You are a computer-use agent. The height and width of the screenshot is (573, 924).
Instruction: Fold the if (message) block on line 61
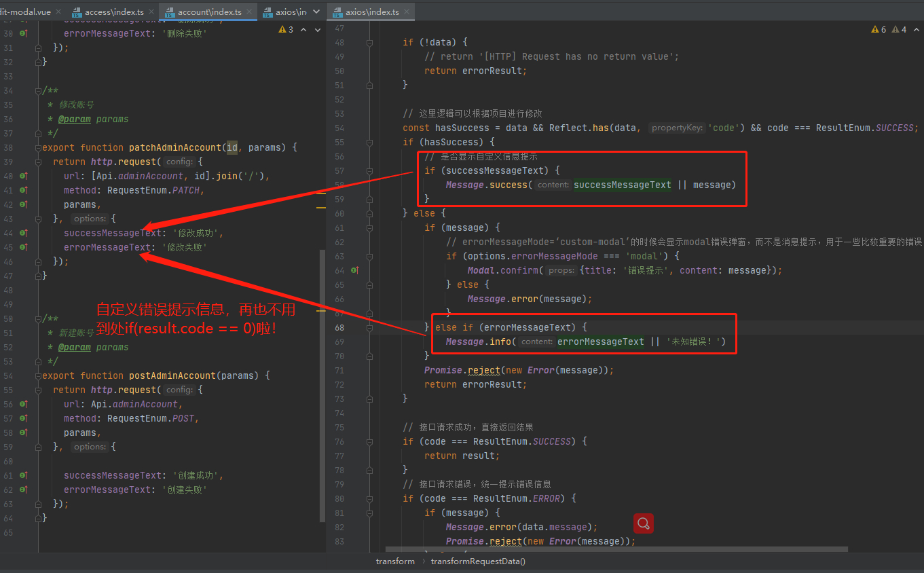click(x=369, y=227)
